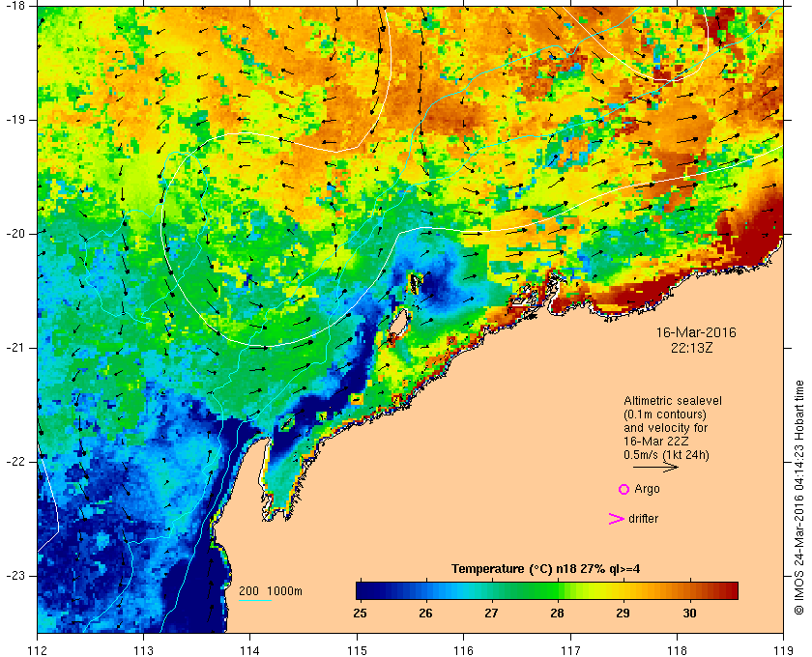Click the temperature color bar scale
Image resolution: width=812 pixels, height=657 pixels.
547,590
